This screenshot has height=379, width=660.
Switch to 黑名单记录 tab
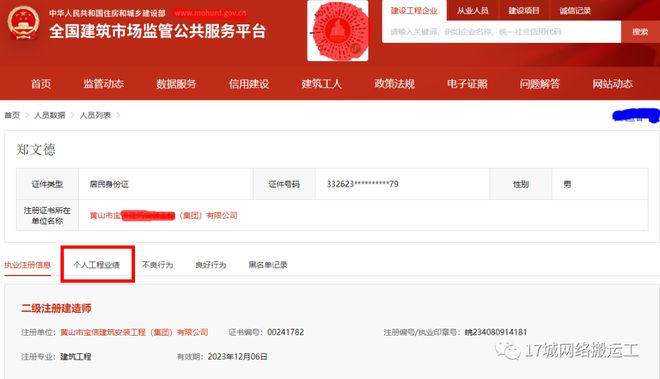(x=268, y=265)
